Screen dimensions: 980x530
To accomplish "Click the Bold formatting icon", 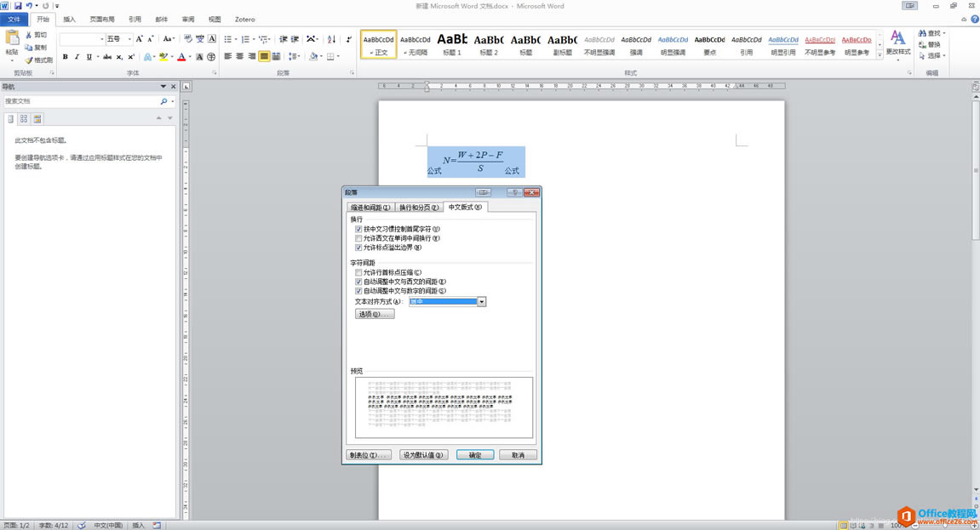I will click(x=66, y=57).
